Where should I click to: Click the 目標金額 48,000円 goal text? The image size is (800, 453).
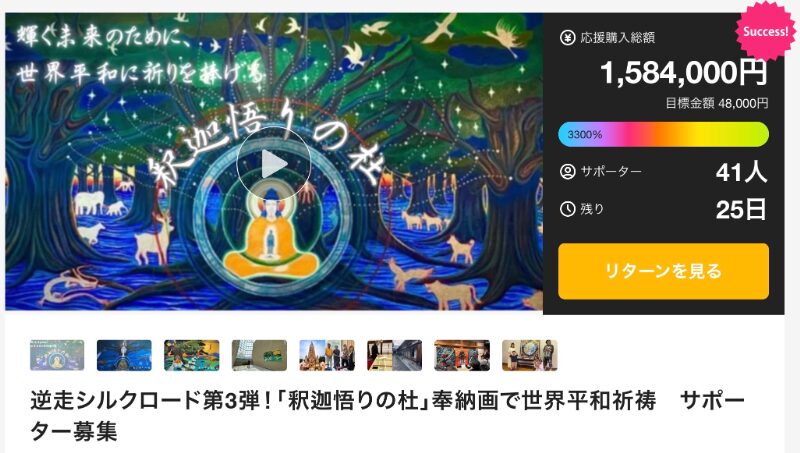(x=716, y=104)
